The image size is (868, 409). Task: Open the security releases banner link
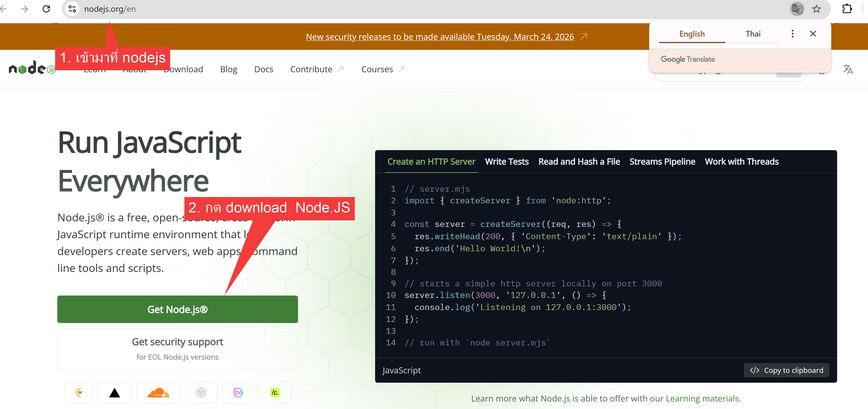(440, 37)
